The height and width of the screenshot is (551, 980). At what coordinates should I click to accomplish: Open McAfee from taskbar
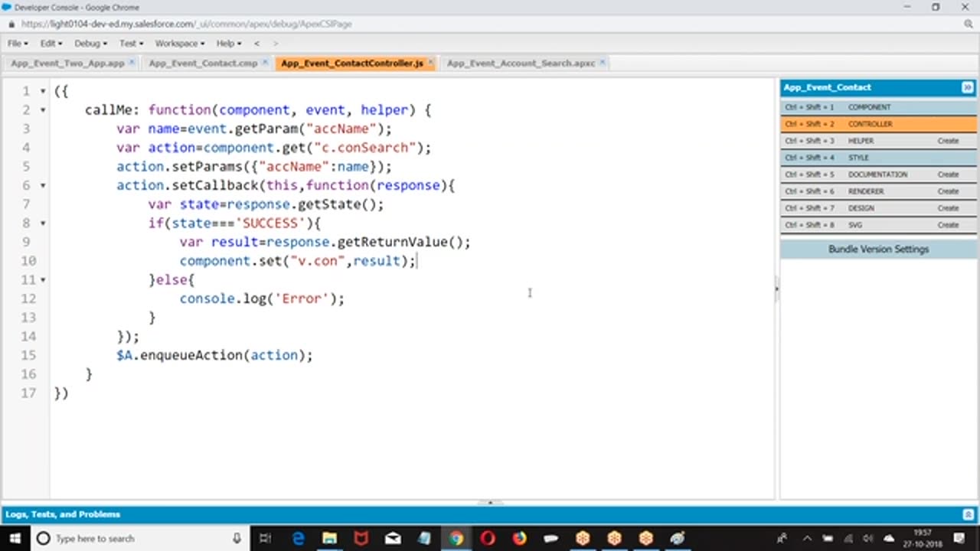click(x=361, y=538)
